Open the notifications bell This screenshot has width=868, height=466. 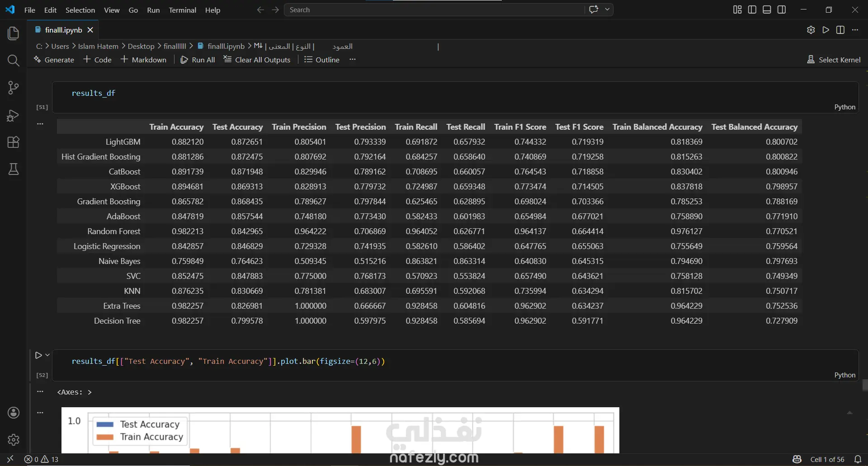[x=858, y=459]
